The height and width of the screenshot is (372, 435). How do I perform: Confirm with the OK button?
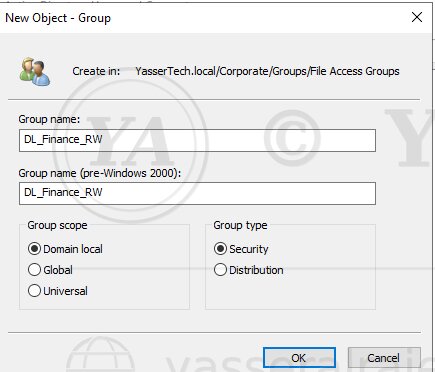[299, 358]
